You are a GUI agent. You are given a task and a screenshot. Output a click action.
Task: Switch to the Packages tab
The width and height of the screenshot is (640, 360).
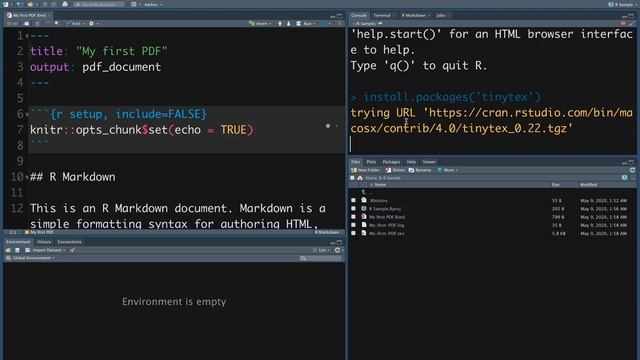tap(391, 162)
